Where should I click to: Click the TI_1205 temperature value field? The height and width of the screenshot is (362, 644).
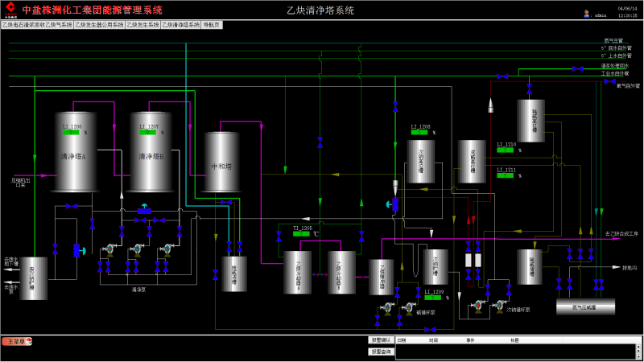tap(301, 234)
